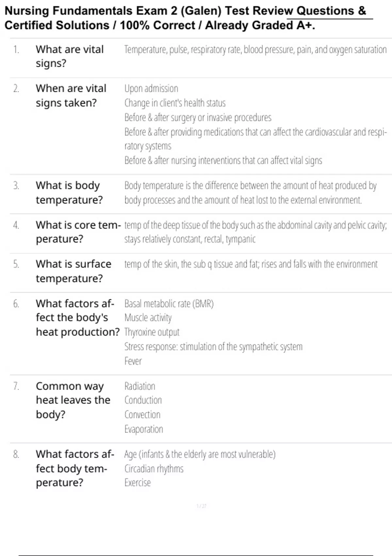This screenshot has width=392, height=556.
Task: Click the answer listing temperature, pulse, respiratory rate
Action: point(255,49)
